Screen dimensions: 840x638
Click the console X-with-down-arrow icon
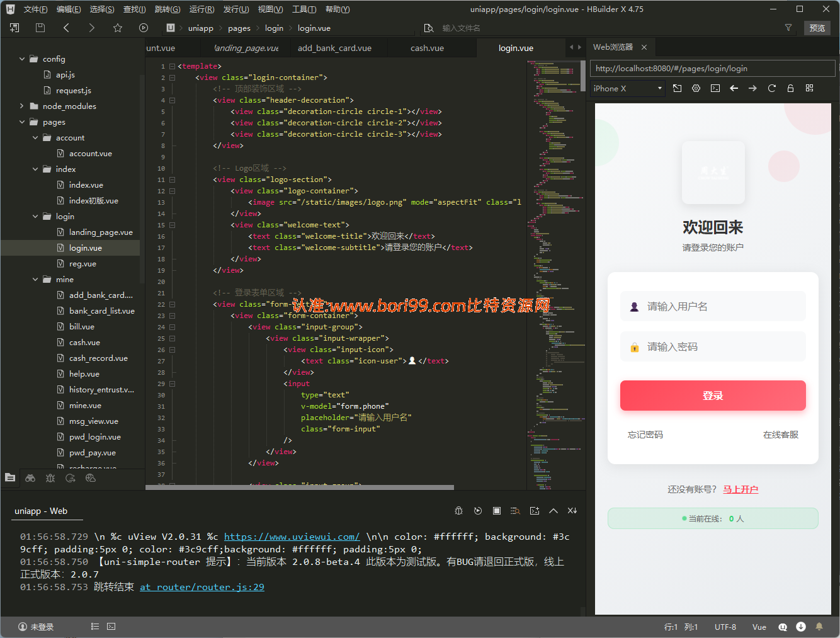click(572, 511)
